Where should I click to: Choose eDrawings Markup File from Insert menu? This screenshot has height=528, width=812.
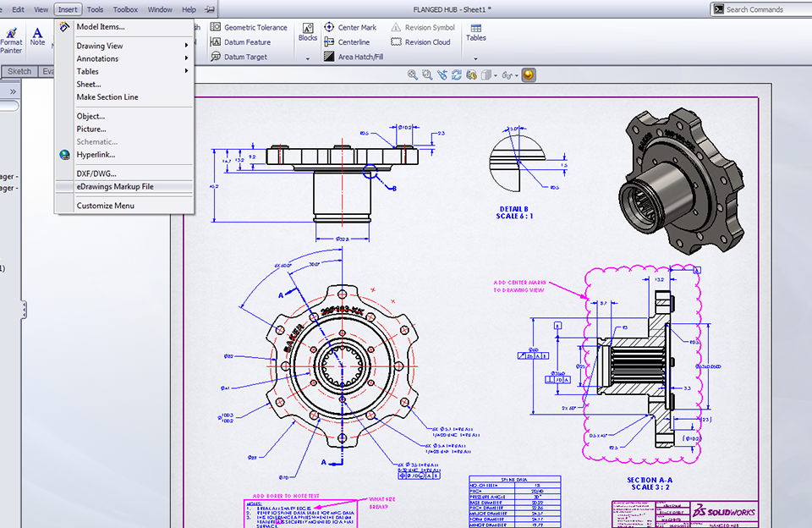[114, 187]
